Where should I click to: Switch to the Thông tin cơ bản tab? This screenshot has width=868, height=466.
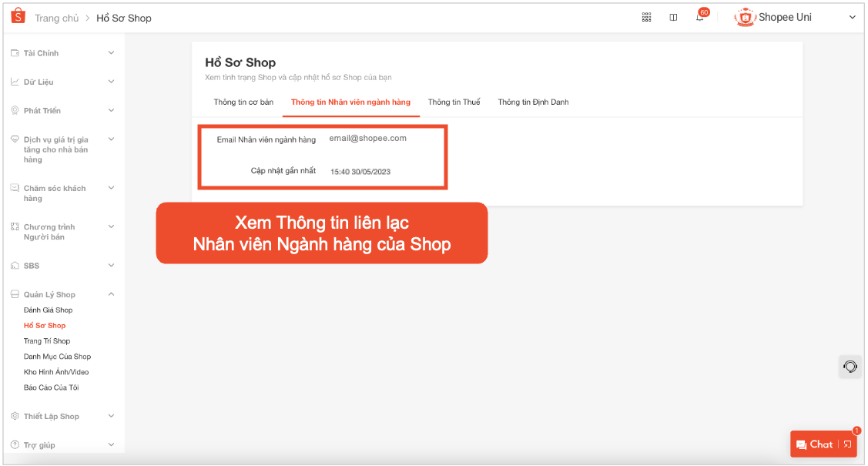pyautogui.click(x=243, y=101)
